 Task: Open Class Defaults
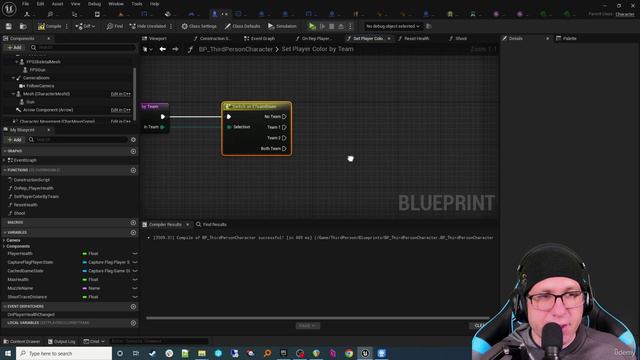(x=242, y=26)
